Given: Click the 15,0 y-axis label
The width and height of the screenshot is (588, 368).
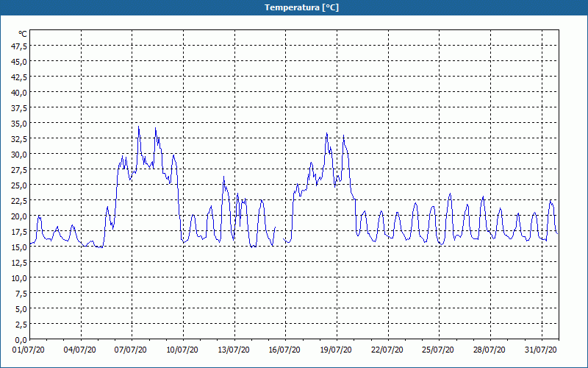Looking at the screenshot, I should [20, 247].
